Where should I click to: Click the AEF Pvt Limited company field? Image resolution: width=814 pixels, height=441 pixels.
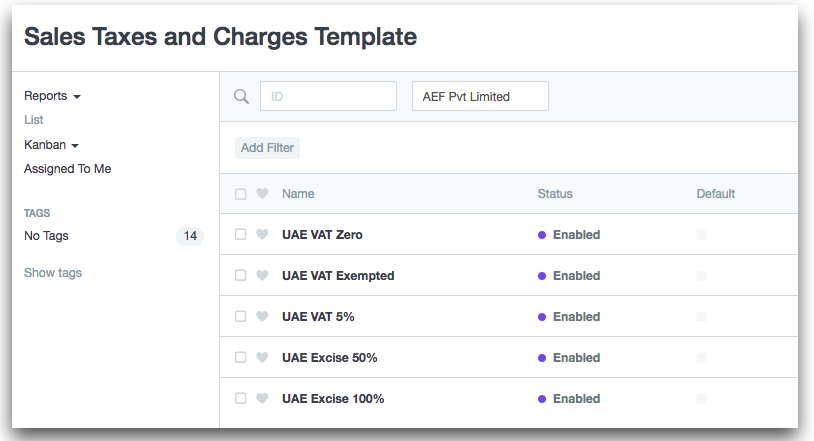pyautogui.click(x=480, y=97)
